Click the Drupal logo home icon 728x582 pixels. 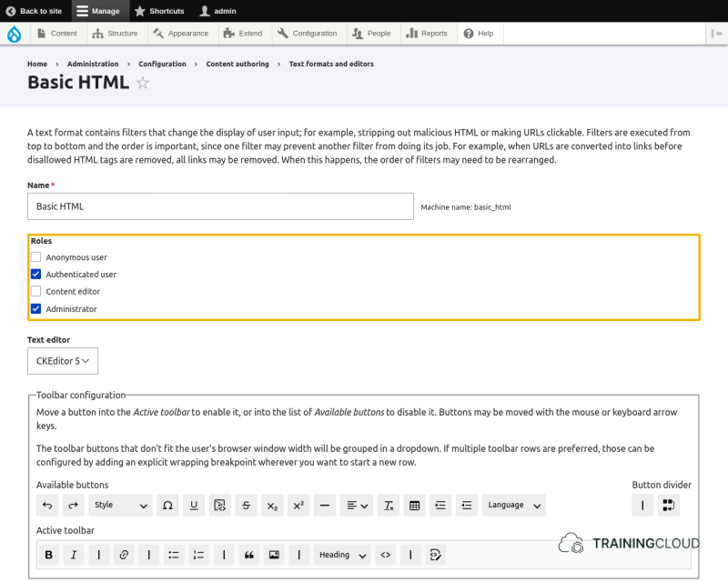(15, 34)
